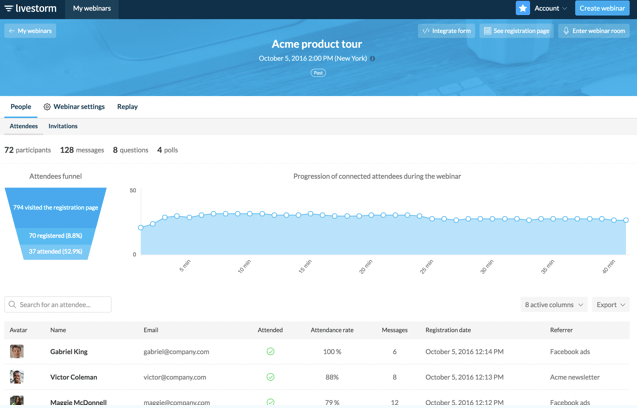Viewport: 637px width, 408px height.
Task: Click Gabriel King's attended checkmark icon
Action: point(270,352)
